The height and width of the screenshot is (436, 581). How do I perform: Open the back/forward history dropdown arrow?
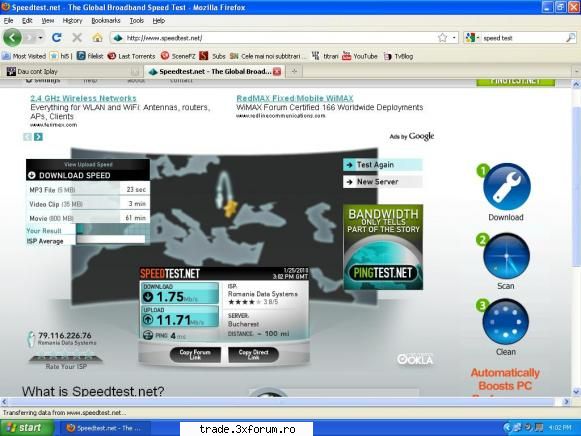click(x=40, y=38)
